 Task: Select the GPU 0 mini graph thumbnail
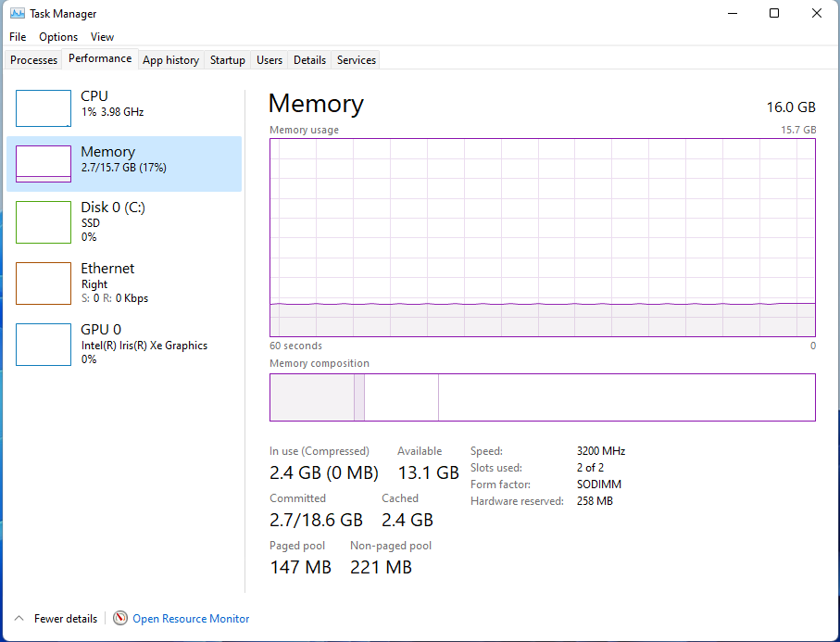[x=44, y=344]
